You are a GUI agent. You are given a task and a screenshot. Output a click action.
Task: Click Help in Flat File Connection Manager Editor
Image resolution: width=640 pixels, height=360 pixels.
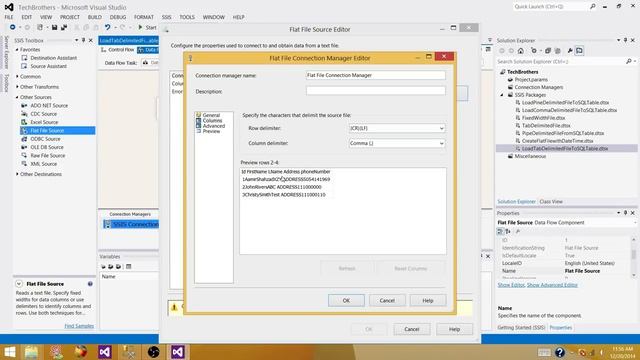click(428, 300)
